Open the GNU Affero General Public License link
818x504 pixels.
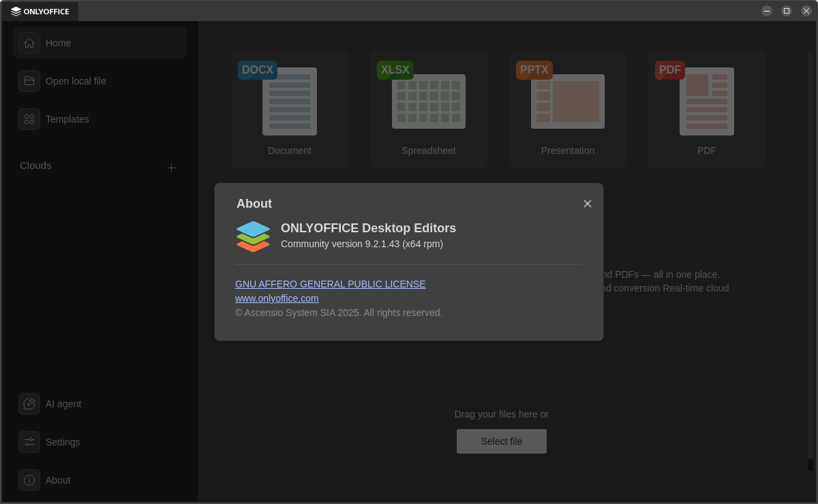tap(330, 284)
